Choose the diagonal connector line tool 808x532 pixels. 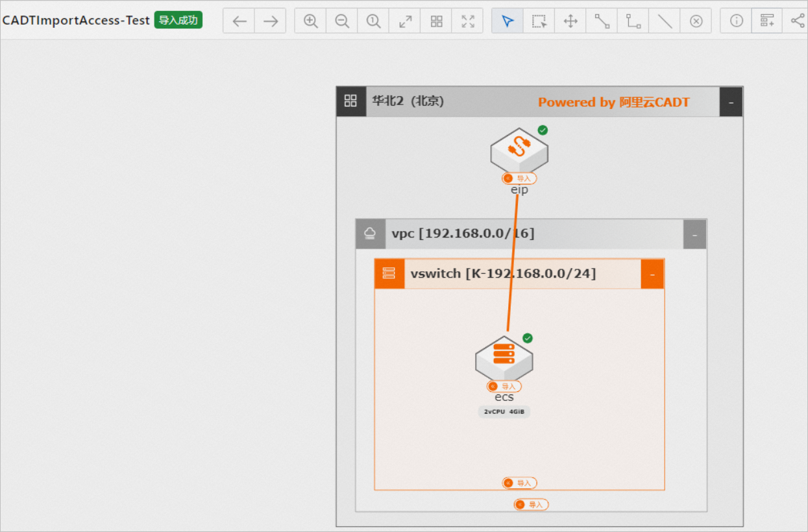(602, 21)
